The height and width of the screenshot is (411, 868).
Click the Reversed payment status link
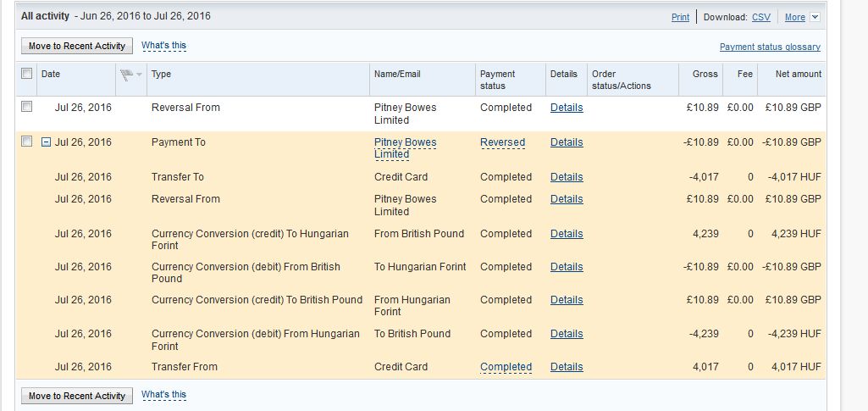pyautogui.click(x=502, y=142)
